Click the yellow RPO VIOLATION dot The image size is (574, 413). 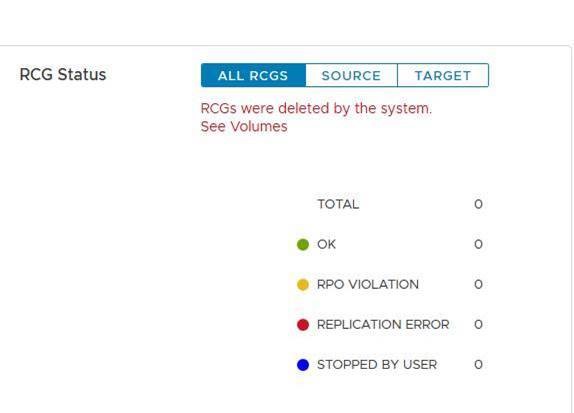(303, 284)
